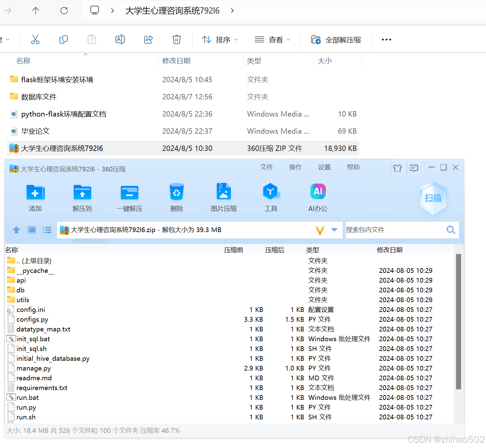The image size is (486, 448).
Task: Open the 文件 menu in 360压缩
Action: tap(267, 167)
